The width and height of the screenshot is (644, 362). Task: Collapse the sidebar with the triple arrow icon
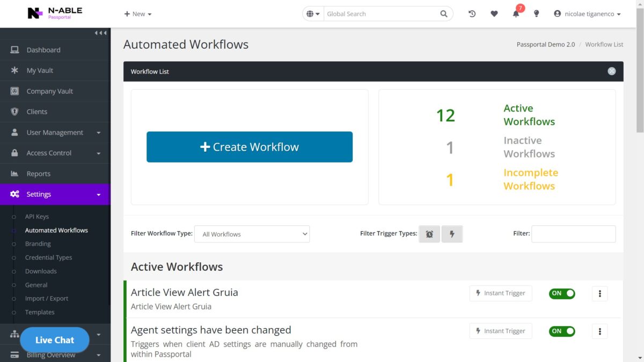point(100,33)
